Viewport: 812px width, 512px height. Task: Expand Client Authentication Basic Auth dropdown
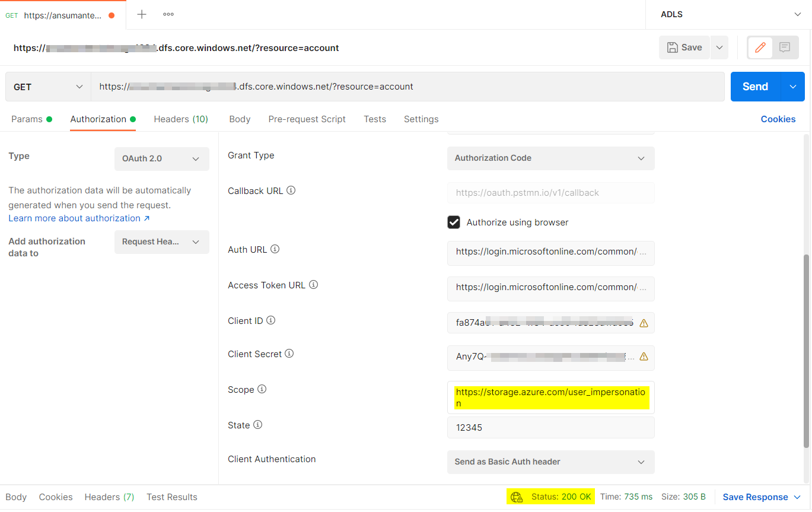[551, 462]
